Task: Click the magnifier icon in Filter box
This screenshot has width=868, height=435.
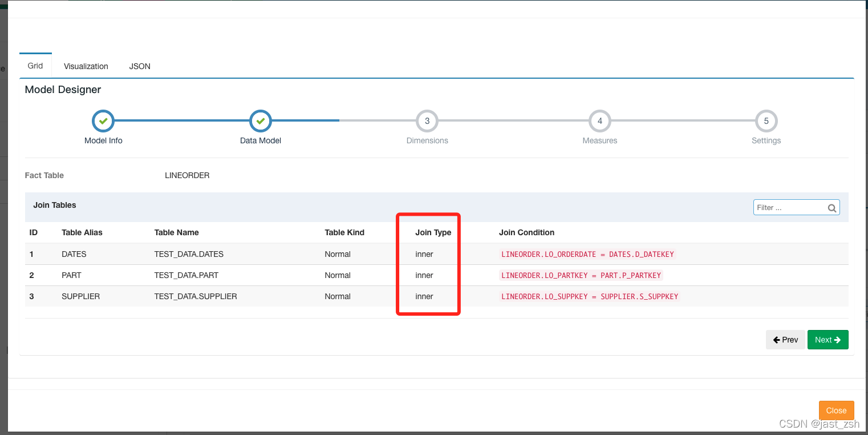Action: 832,208
